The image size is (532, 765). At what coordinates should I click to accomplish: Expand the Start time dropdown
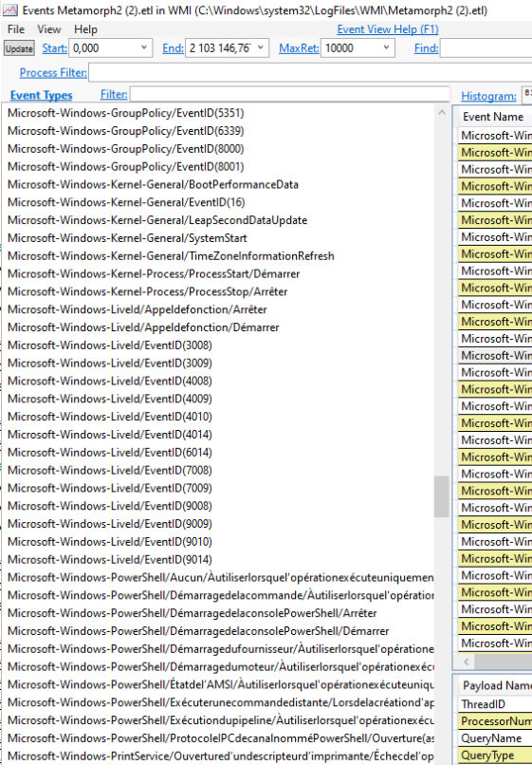tap(144, 47)
